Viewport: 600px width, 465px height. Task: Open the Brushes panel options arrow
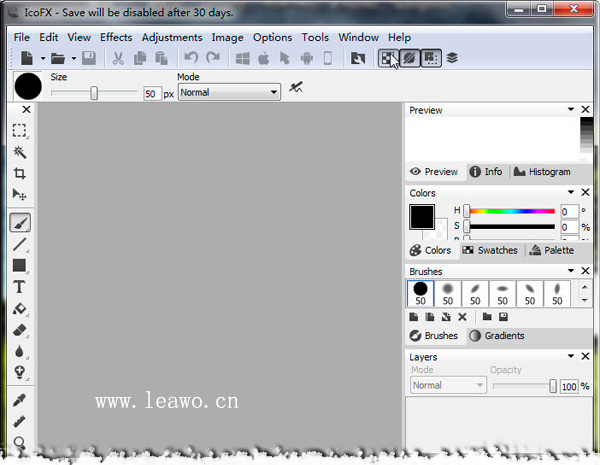point(571,271)
